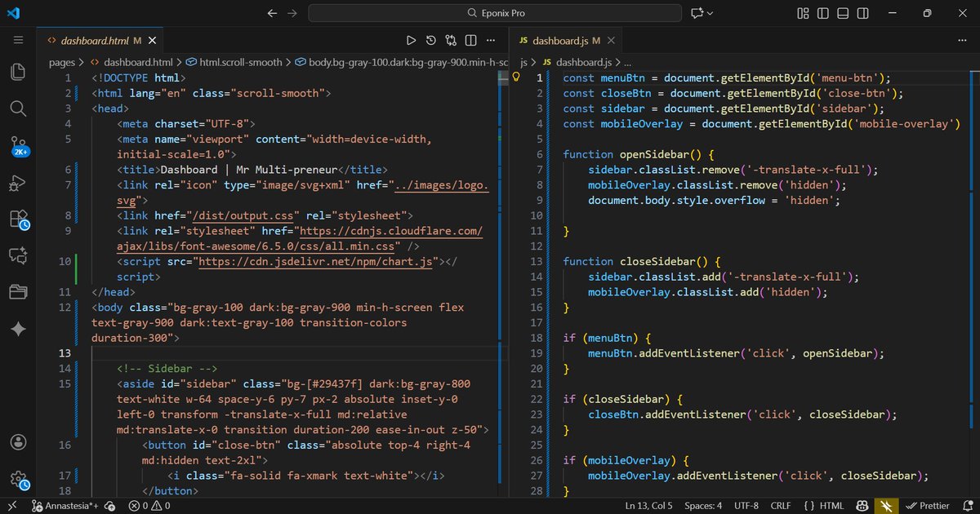Click the title 'Dashboard | Mr Multi-preneur' text
980x514 pixels.
click(248, 170)
